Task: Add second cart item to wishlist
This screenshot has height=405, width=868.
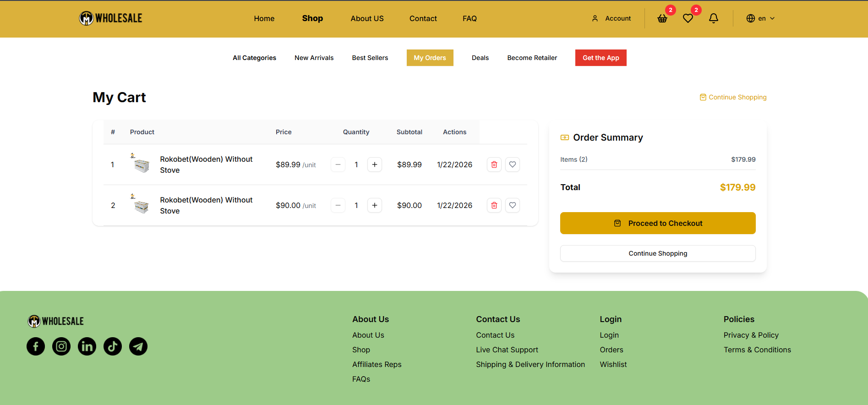Action: click(513, 205)
